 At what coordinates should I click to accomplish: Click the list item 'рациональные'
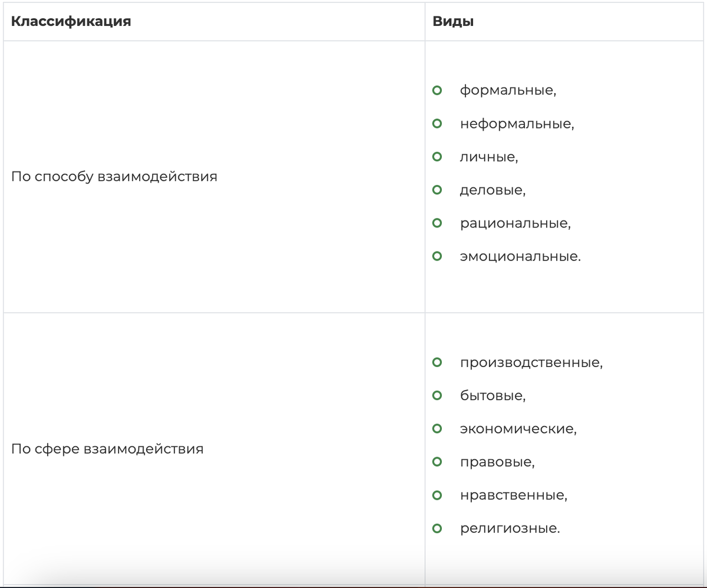coord(515,223)
